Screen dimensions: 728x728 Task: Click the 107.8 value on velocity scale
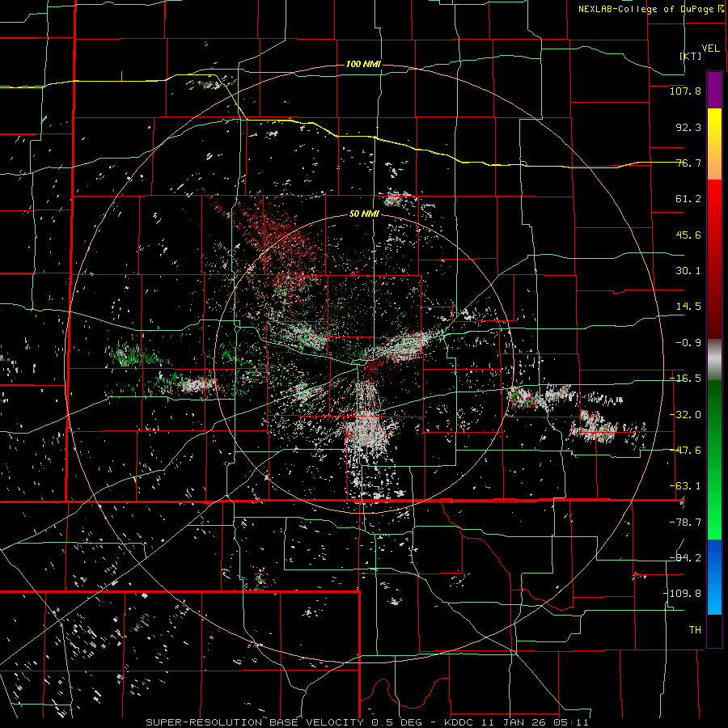point(685,91)
